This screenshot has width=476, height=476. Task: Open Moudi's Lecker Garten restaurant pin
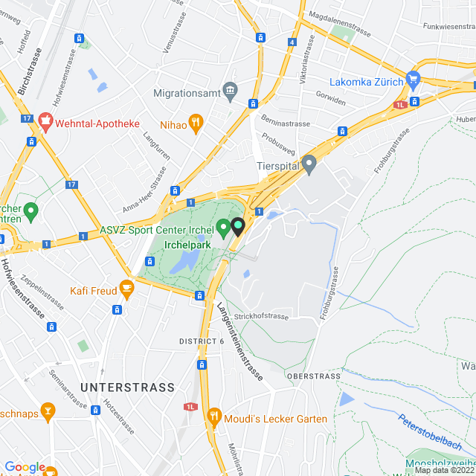214,418
